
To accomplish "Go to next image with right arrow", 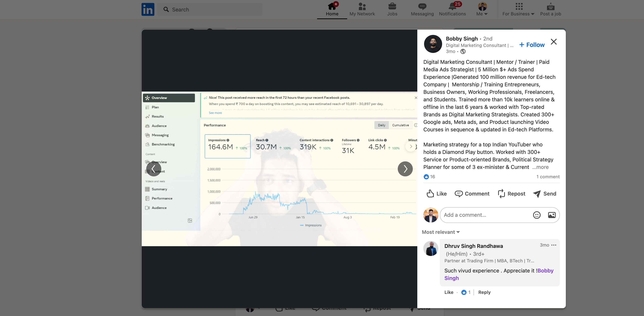I will pos(405,169).
